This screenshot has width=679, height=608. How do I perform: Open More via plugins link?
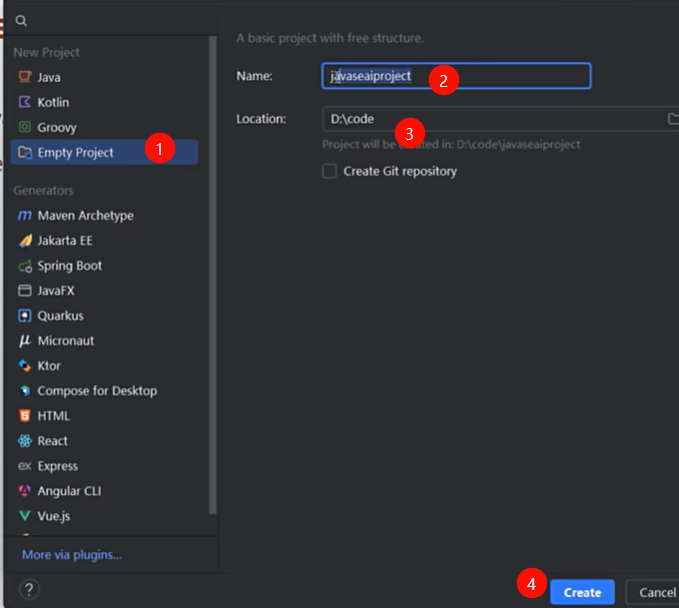(x=72, y=555)
